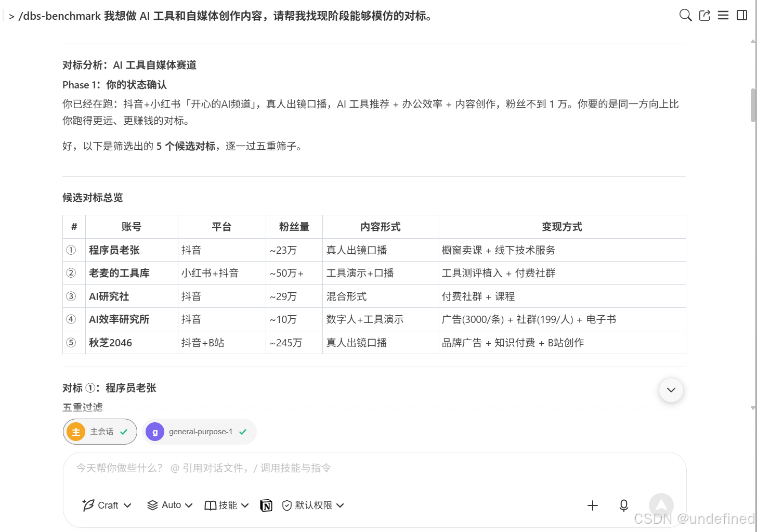Click the scrollbar down arrow
This screenshot has height=532, width=757.
pyautogui.click(x=753, y=408)
